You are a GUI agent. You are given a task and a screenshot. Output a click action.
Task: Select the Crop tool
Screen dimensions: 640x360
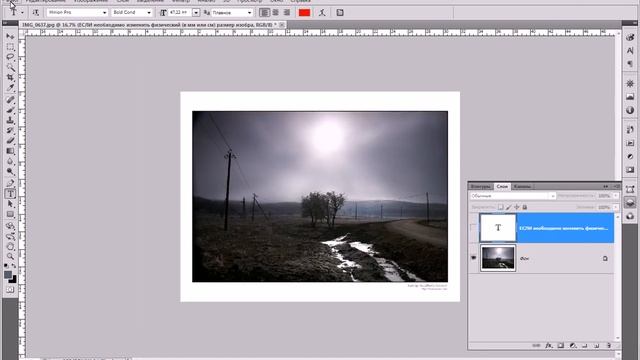click(x=10, y=78)
